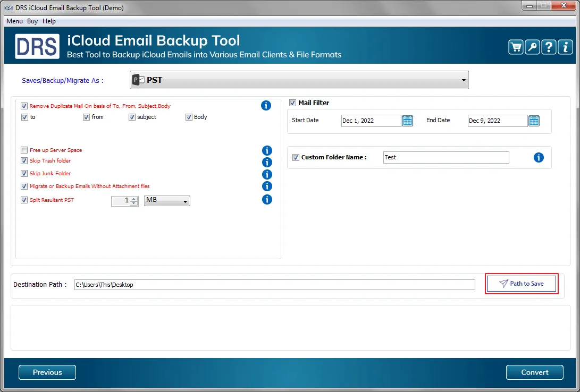
Task: Open the key activation icon
Action: [x=532, y=47]
